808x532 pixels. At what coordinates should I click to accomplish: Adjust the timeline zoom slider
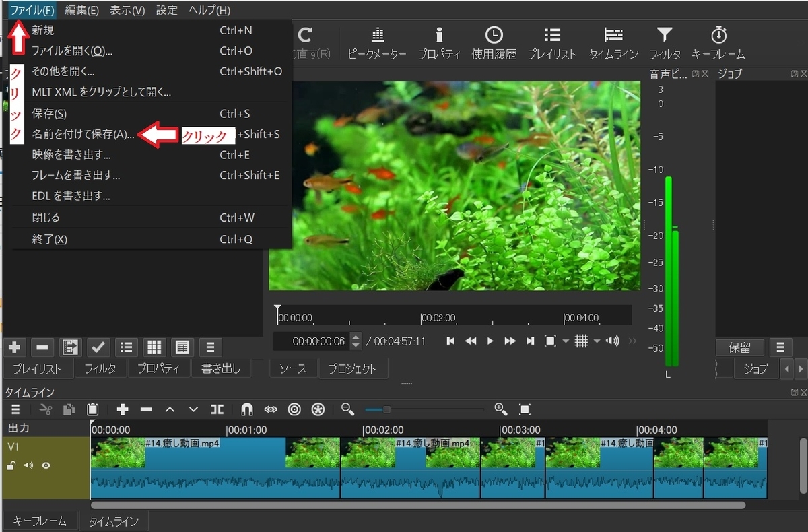424,409
